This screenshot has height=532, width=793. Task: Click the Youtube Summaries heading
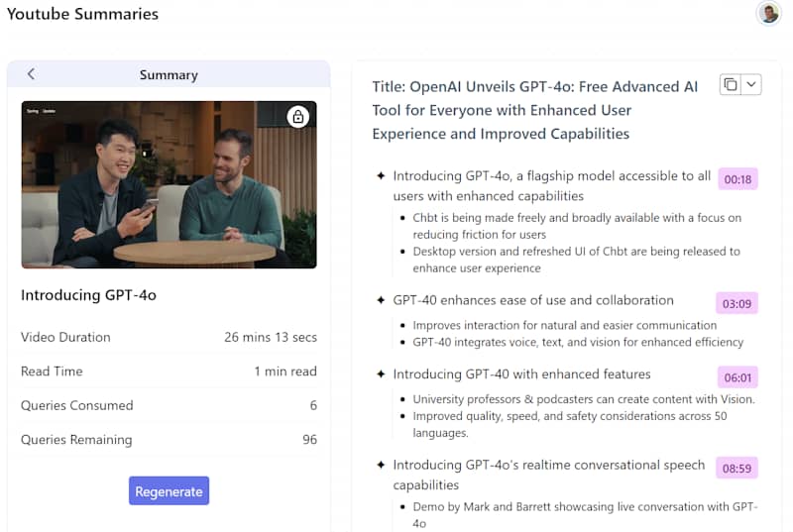(82, 14)
